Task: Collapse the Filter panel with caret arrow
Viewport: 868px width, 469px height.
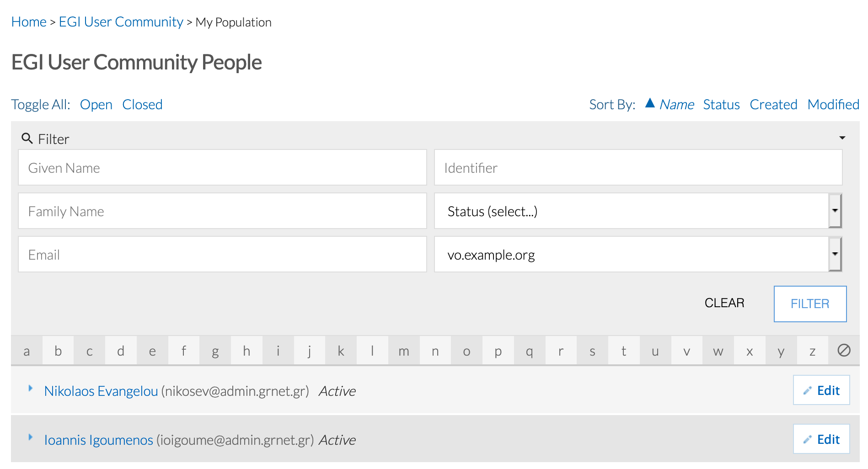Action: [842, 138]
